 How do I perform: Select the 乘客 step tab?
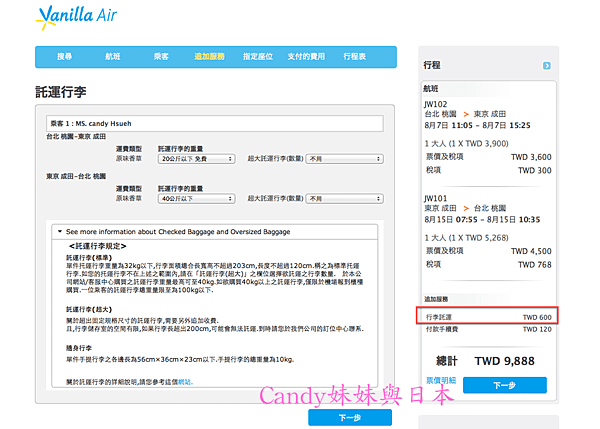click(161, 57)
